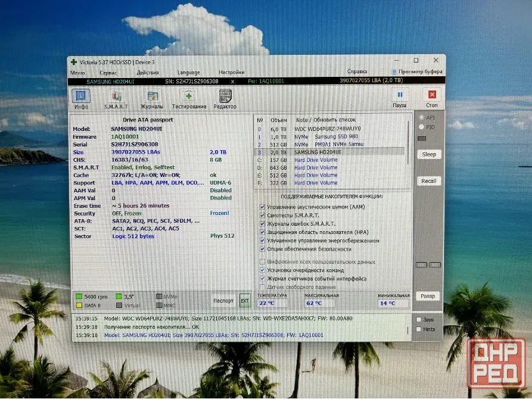Click the 5400 rpm green indicator
532x399 pixels.
coord(79,297)
